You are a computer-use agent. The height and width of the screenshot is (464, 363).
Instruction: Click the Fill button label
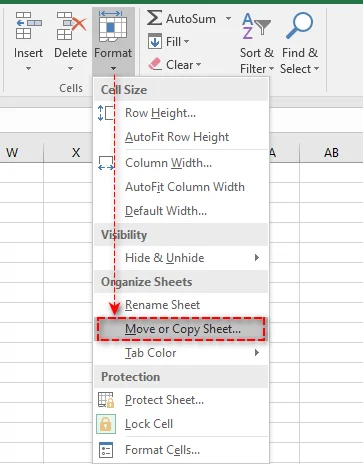(x=173, y=42)
